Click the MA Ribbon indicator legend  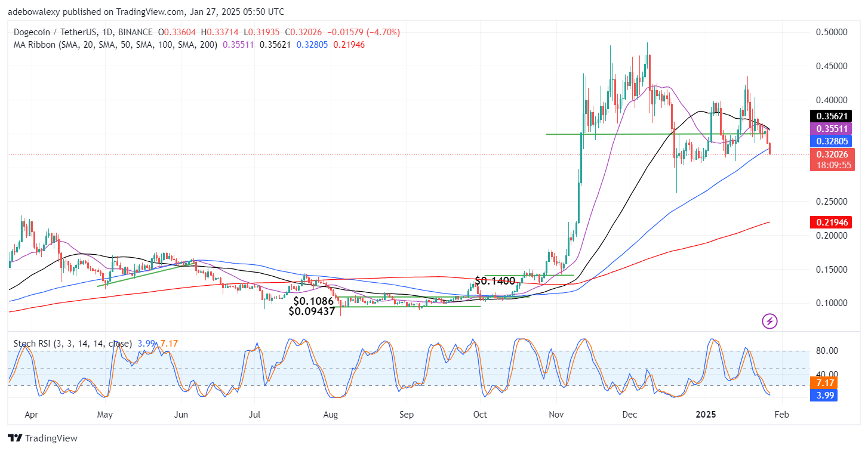(x=114, y=44)
